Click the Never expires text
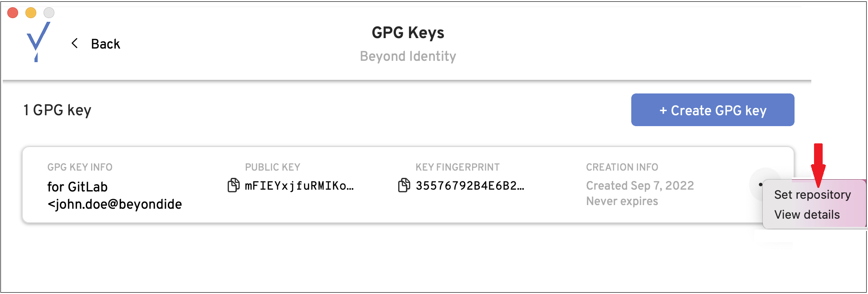Screen dimensions: 868x294 [622, 201]
